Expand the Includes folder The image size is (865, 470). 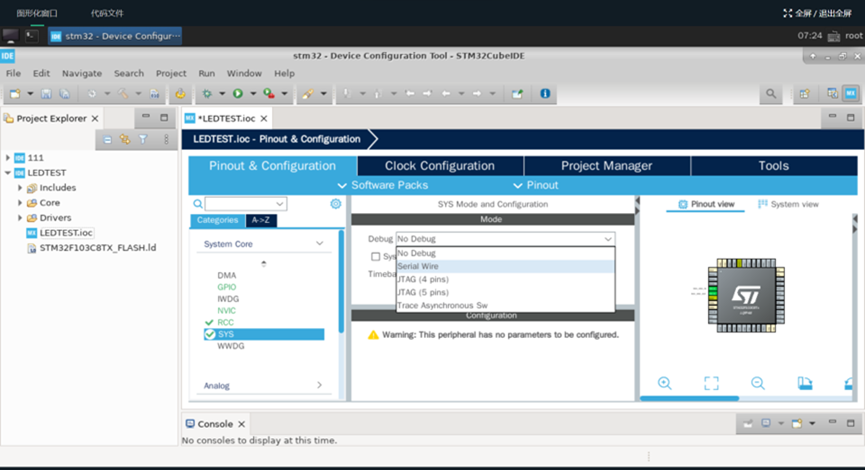pos(20,188)
